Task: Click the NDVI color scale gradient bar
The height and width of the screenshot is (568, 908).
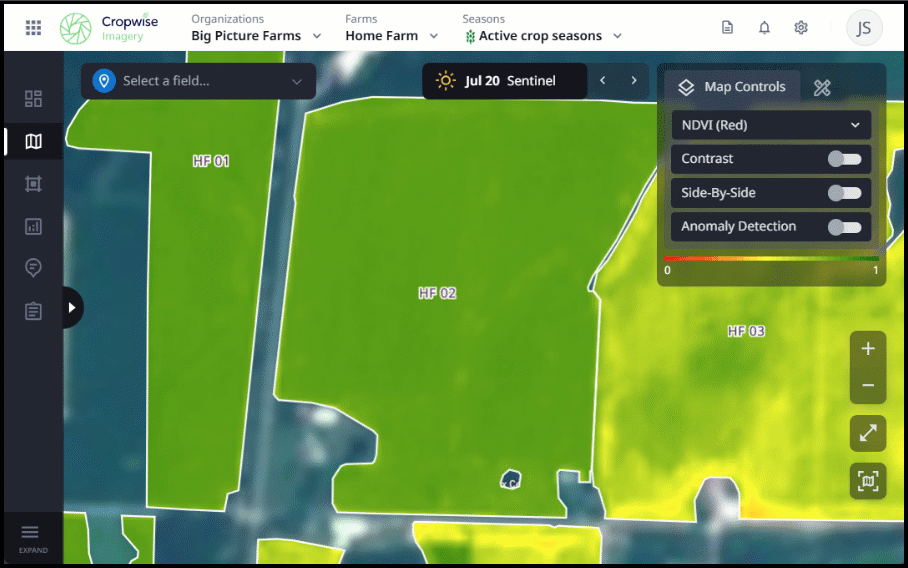Action: 770,259
